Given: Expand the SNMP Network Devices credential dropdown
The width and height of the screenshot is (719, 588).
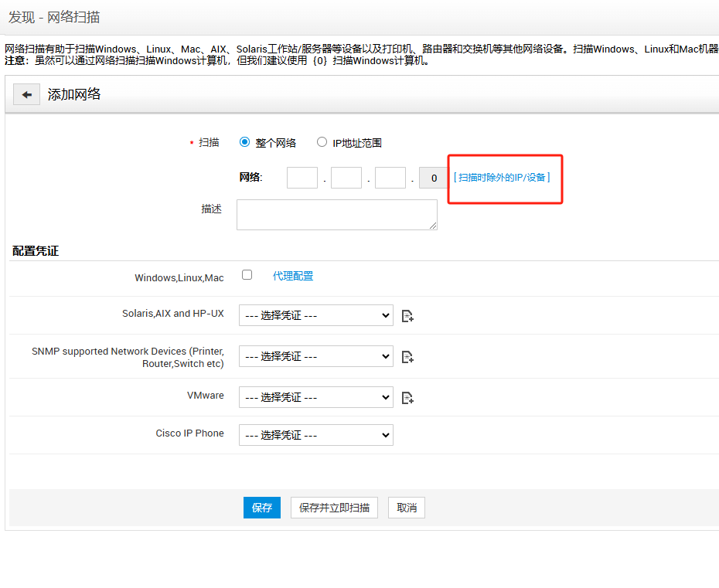Looking at the screenshot, I should [315, 356].
